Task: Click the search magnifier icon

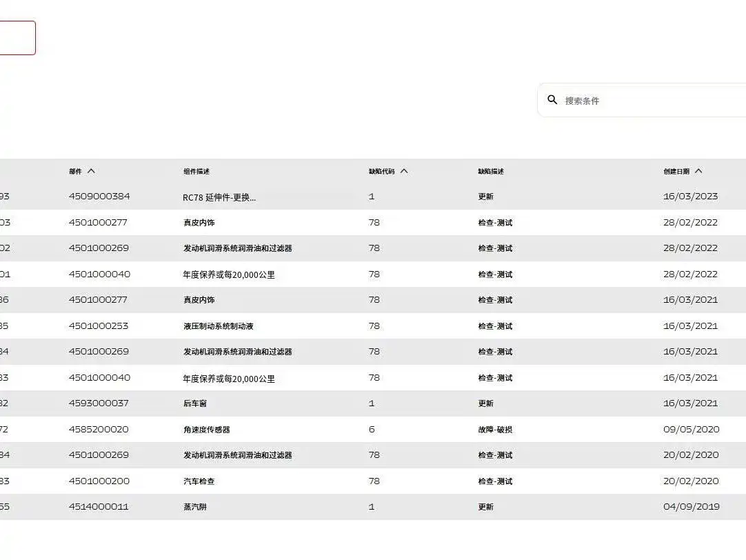Action: click(x=552, y=100)
